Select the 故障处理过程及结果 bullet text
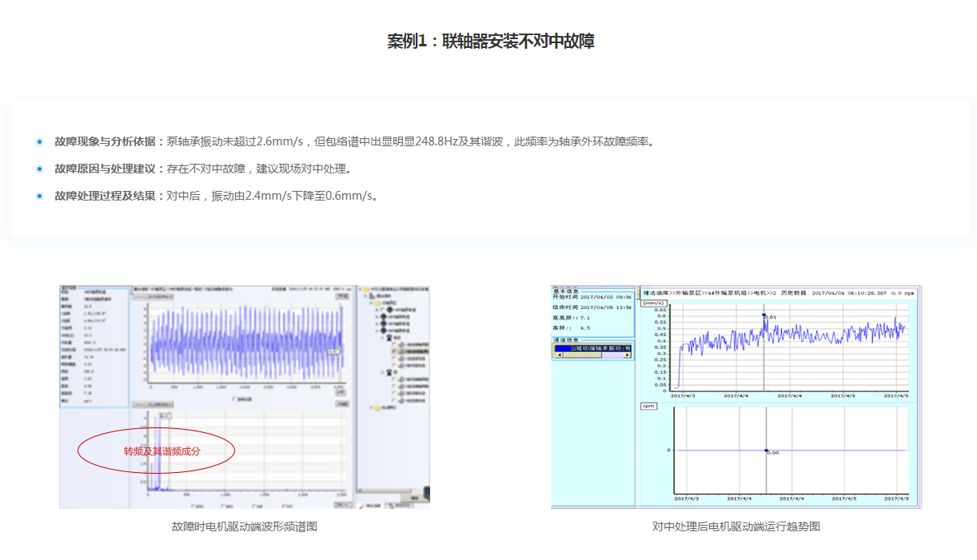977x560 pixels. [216, 196]
